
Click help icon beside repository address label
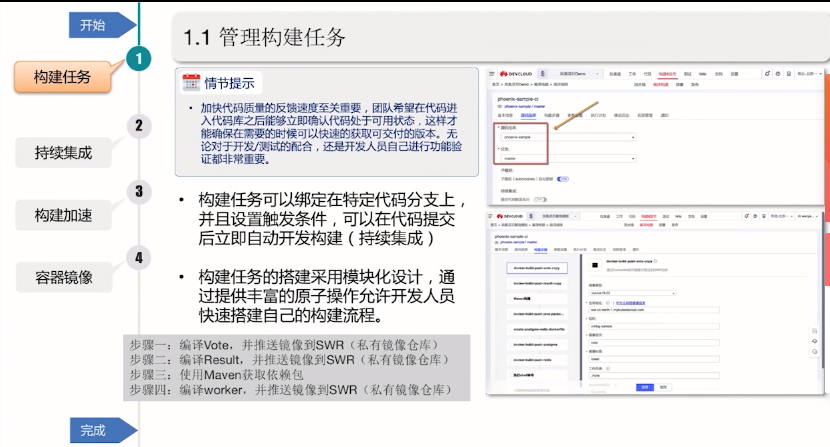click(608, 303)
